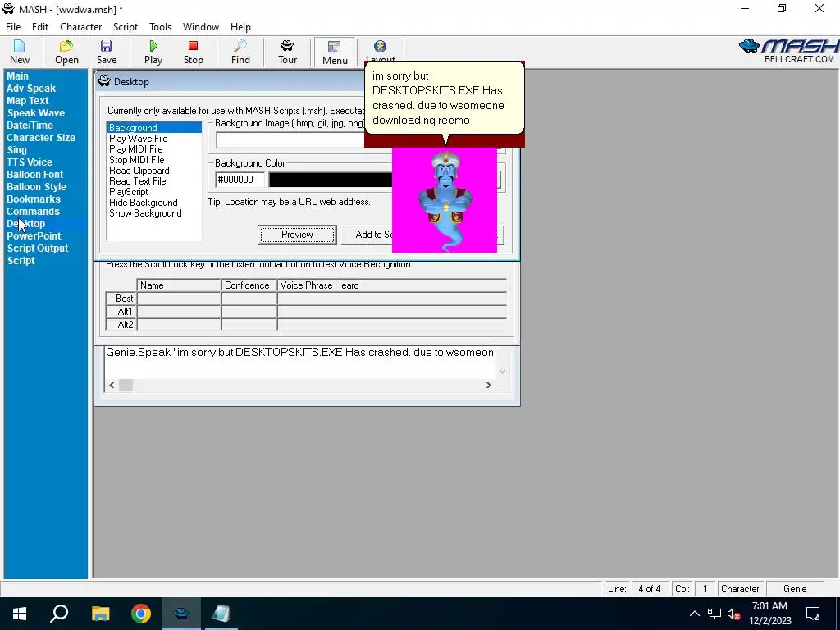Image resolution: width=840 pixels, height=630 pixels.
Task: Click the script box left scroll arrow
Action: tap(112, 385)
